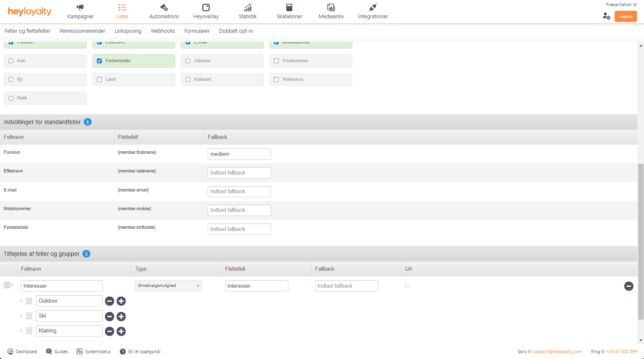
Task: Open the Automations gear icon
Action: coord(164,7)
